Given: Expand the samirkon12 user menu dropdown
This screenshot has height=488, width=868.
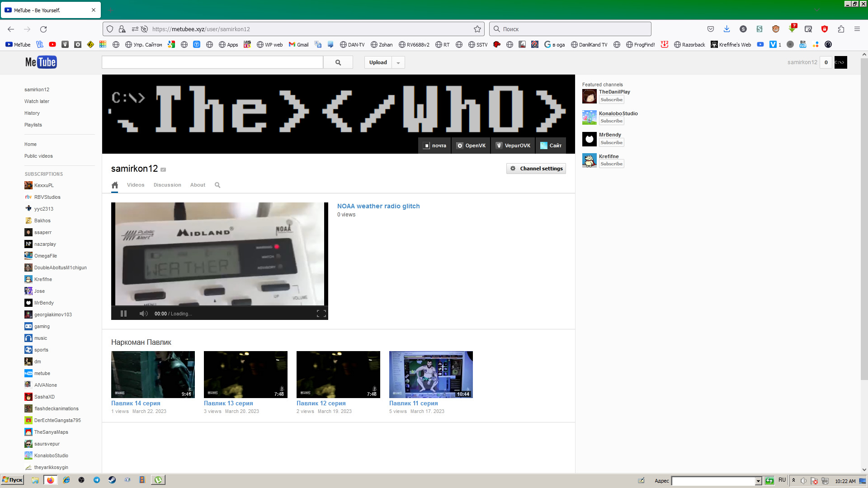Looking at the screenshot, I should [x=841, y=62].
